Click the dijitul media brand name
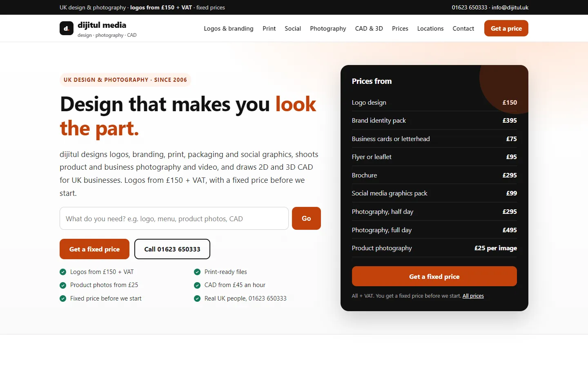The image size is (588, 368). (x=102, y=25)
